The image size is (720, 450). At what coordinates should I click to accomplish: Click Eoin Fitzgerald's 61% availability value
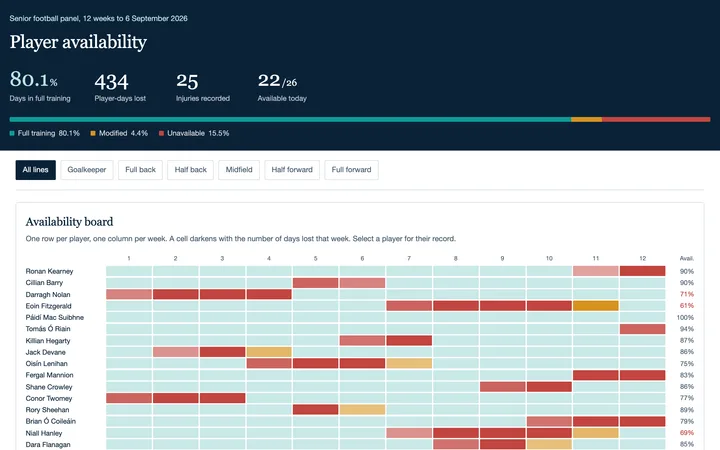[x=687, y=306]
